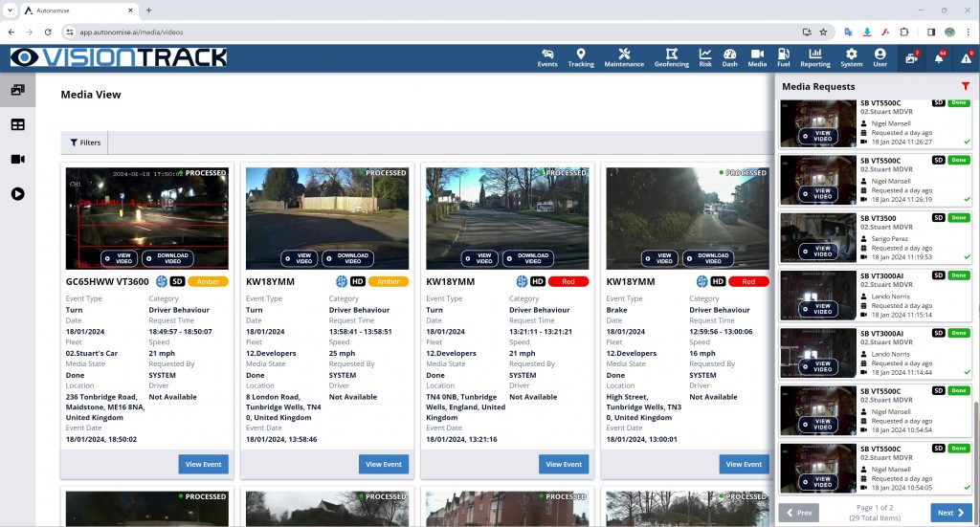This screenshot has height=527, width=980.
Task: Open the Geofencing menu in top navigation
Action: tap(671, 57)
